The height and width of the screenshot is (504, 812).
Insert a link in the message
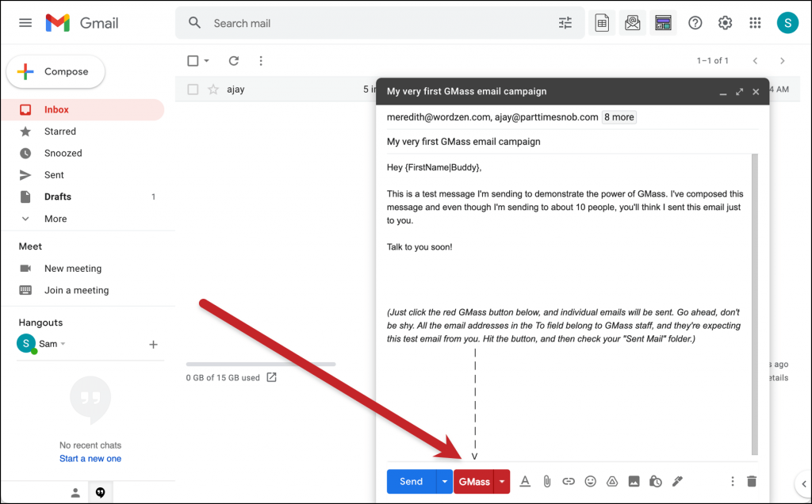tap(569, 481)
